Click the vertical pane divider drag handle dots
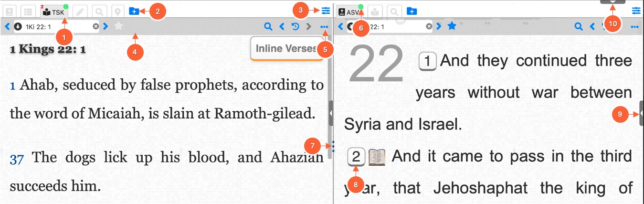This screenshot has height=204, width=644. [x=333, y=145]
